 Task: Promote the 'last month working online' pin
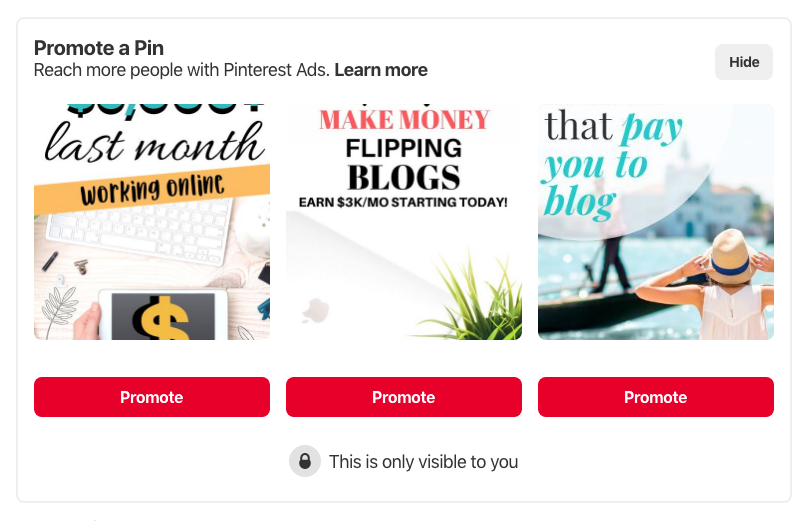click(x=152, y=397)
